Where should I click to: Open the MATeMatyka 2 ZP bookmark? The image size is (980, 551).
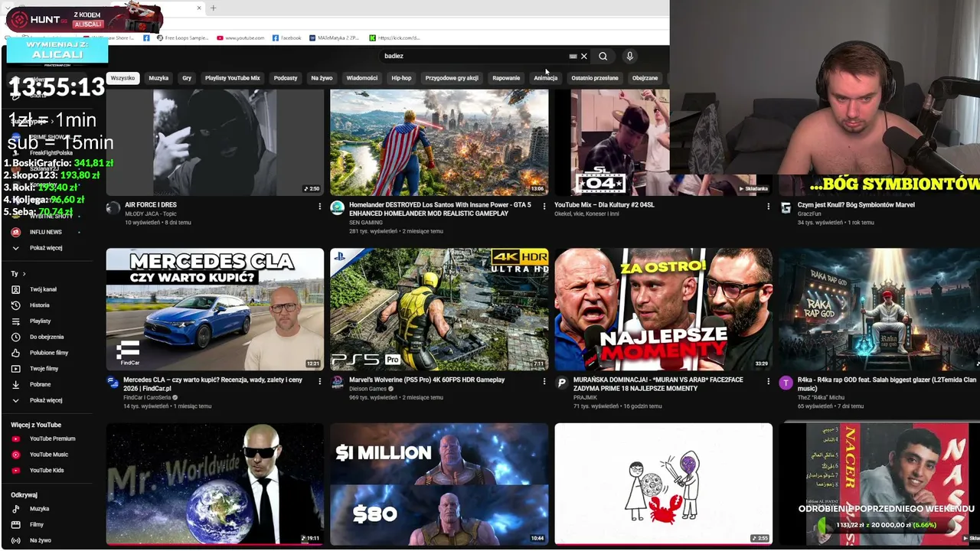[x=335, y=37]
